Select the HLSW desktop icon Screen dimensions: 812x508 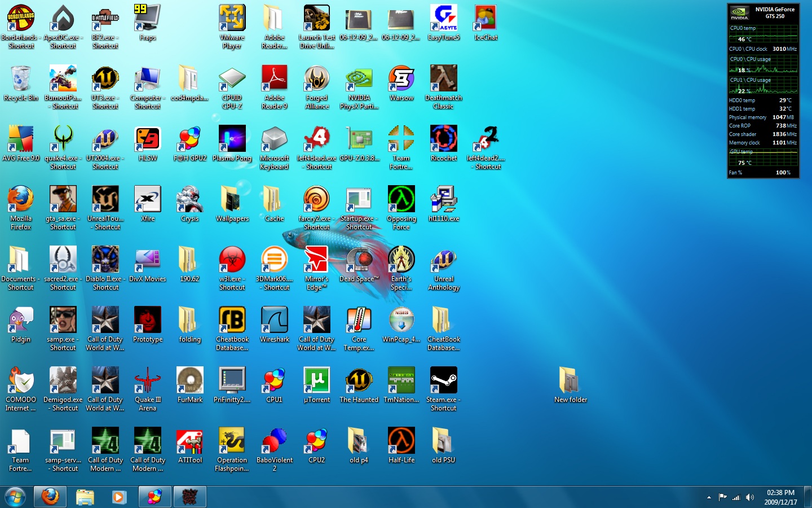click(148, 139)
